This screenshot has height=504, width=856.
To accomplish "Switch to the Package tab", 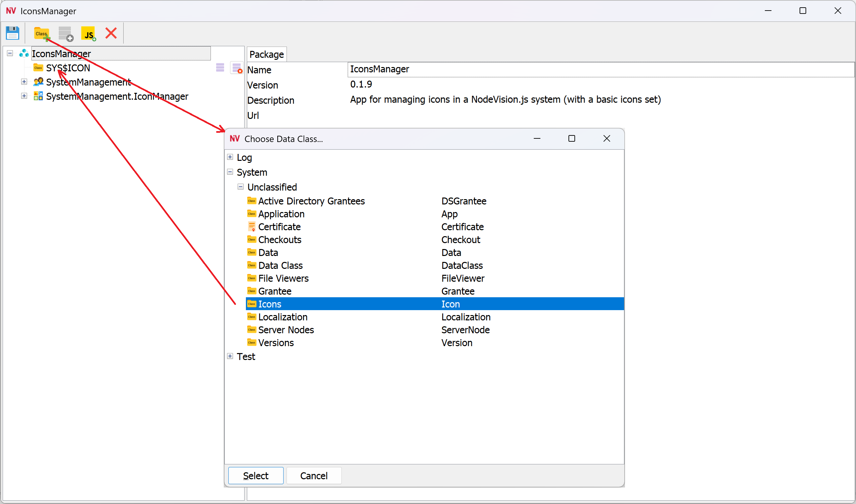I will 266,54.
